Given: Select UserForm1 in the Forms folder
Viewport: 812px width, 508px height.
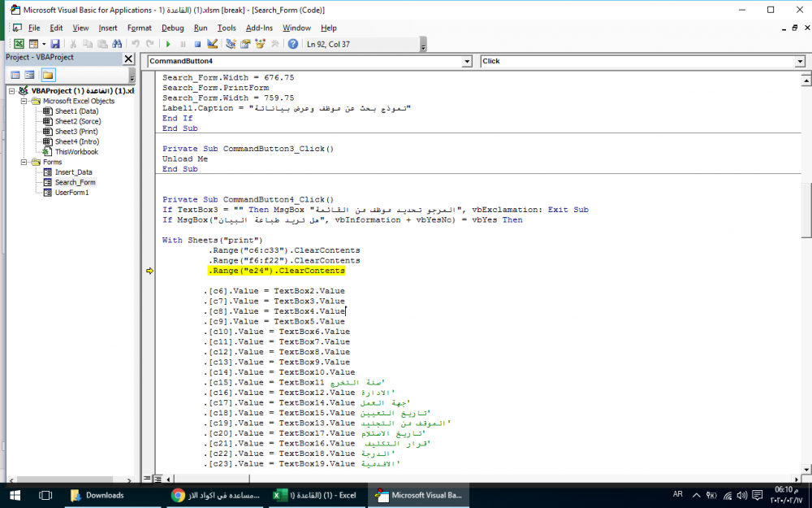Looking at the screenshot, I should 72,193.
